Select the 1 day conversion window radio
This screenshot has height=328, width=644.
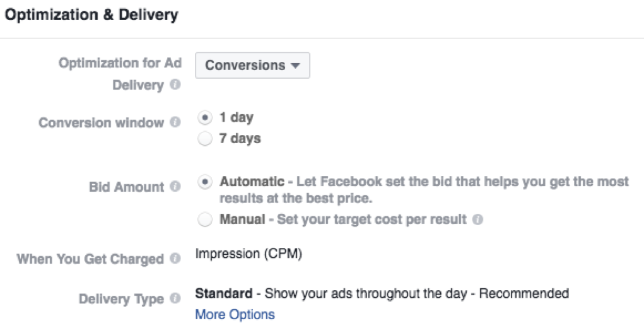(205, 118)
